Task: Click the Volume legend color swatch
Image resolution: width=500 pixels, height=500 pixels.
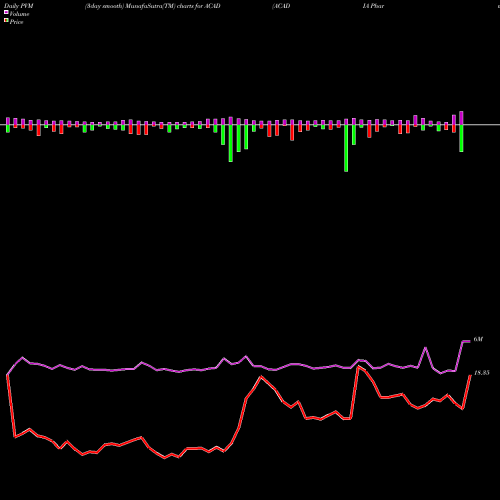Action: (x=6, y=12)
